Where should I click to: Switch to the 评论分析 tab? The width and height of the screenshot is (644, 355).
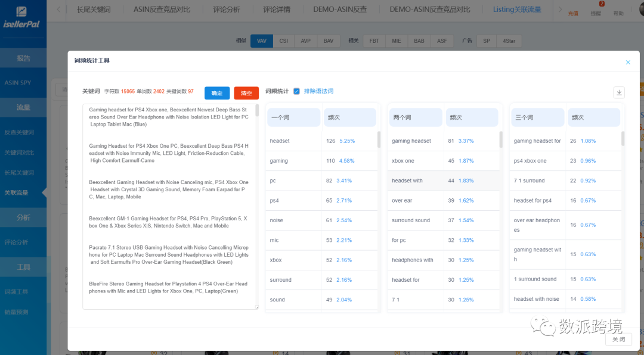pyautogui.click(x=226, y=10)
